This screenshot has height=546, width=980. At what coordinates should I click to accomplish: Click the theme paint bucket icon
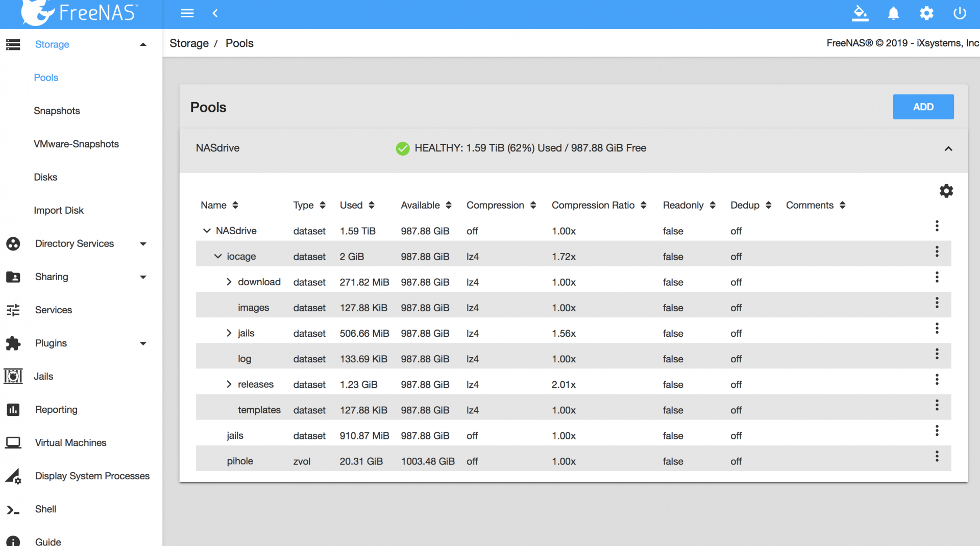[860, 13]
